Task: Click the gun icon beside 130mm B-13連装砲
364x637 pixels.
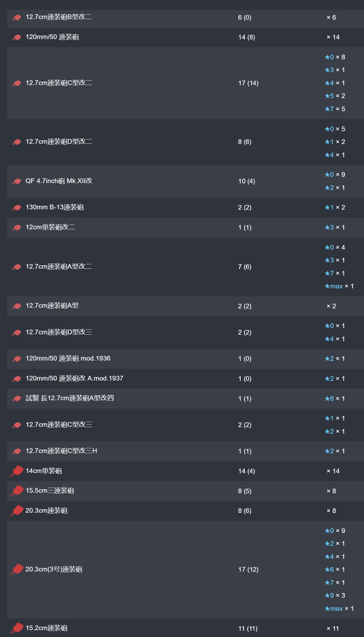Action: point(17,208)
